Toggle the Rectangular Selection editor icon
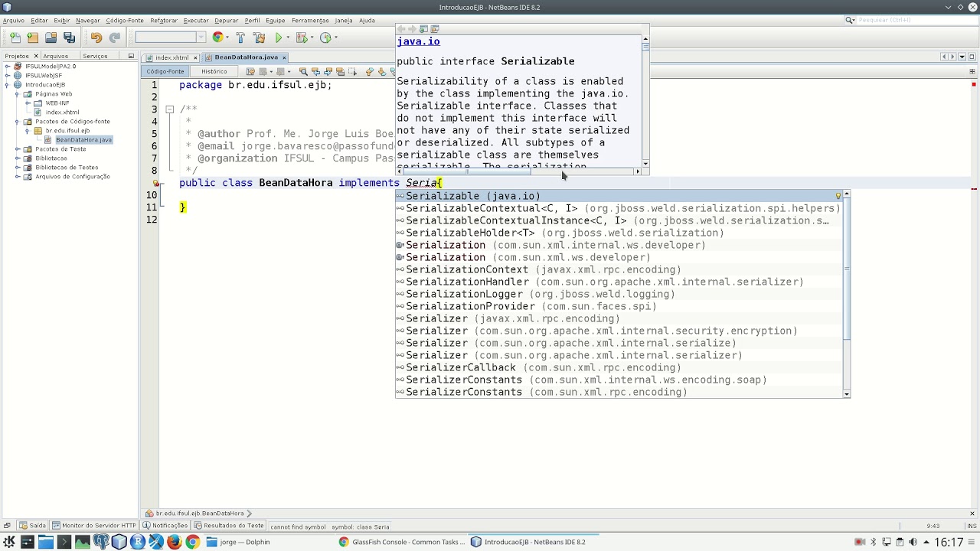This screenshot has width=980, height=551. (x=352, y=72)
